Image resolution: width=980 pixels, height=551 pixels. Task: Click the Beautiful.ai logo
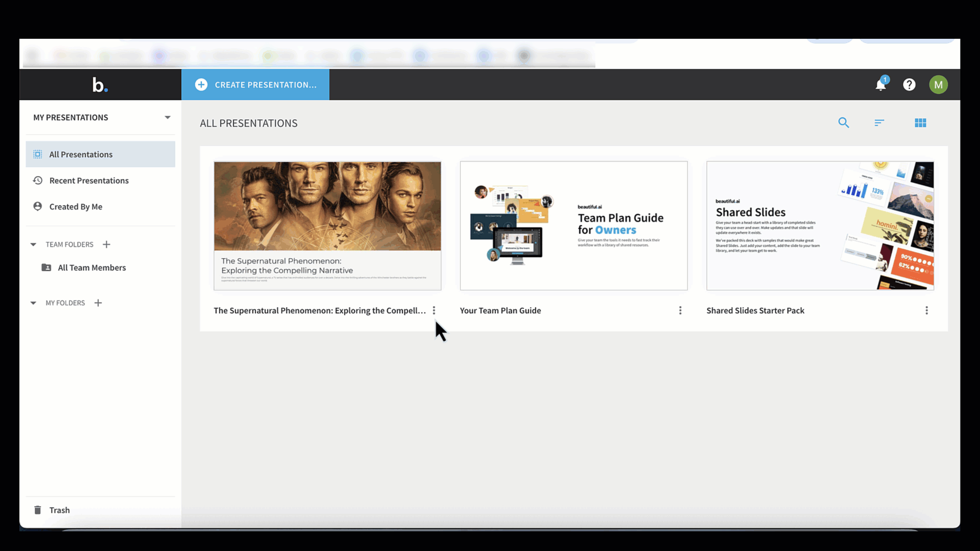(x=100, y=85)
